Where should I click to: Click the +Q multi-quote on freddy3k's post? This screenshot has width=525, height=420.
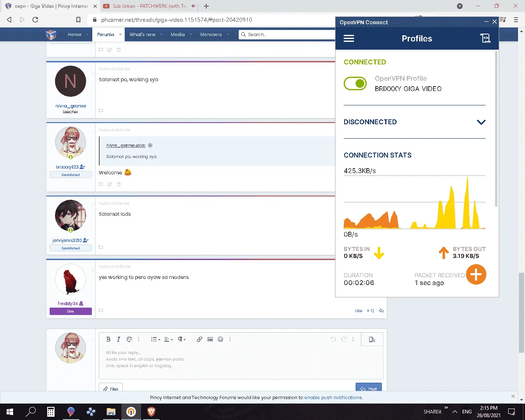(370, 311)
